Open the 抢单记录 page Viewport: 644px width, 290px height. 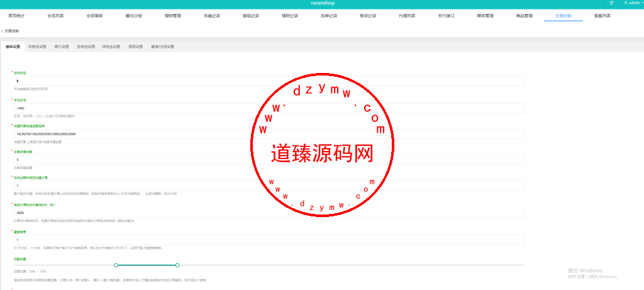(329, 16)
